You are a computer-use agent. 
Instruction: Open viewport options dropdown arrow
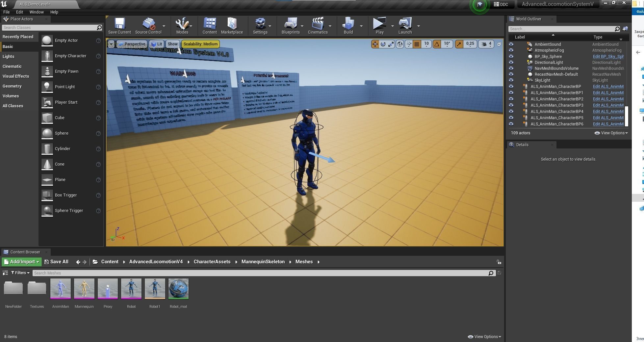111,44
